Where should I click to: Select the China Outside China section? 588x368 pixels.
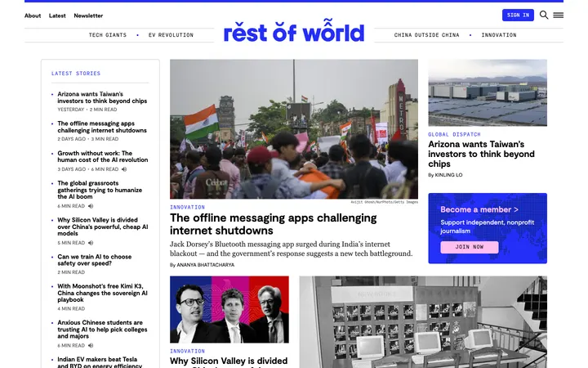[x=426, y=35]
